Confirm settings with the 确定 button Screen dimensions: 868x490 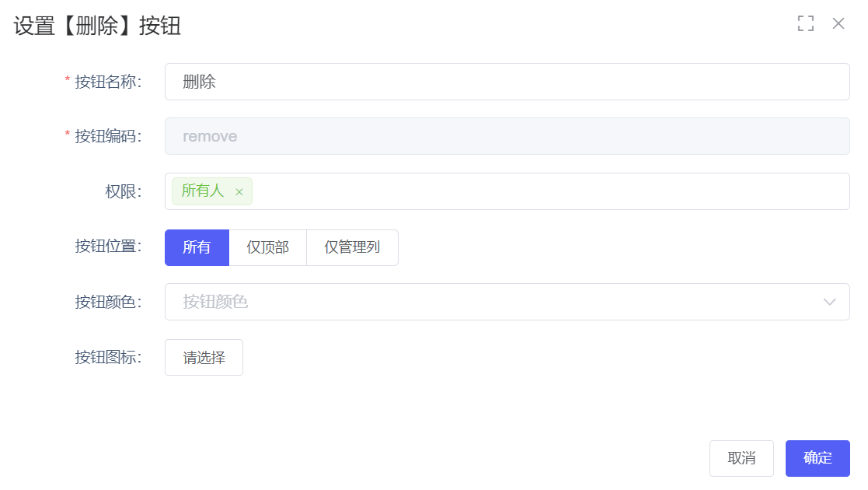(x=817, y=458)
